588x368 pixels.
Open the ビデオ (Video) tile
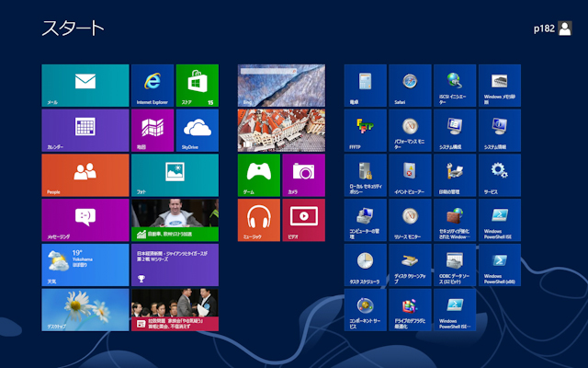coord(304,220)
